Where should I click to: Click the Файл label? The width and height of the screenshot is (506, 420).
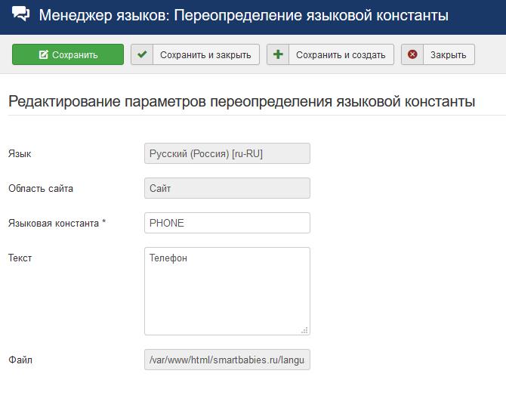[20, 360]
